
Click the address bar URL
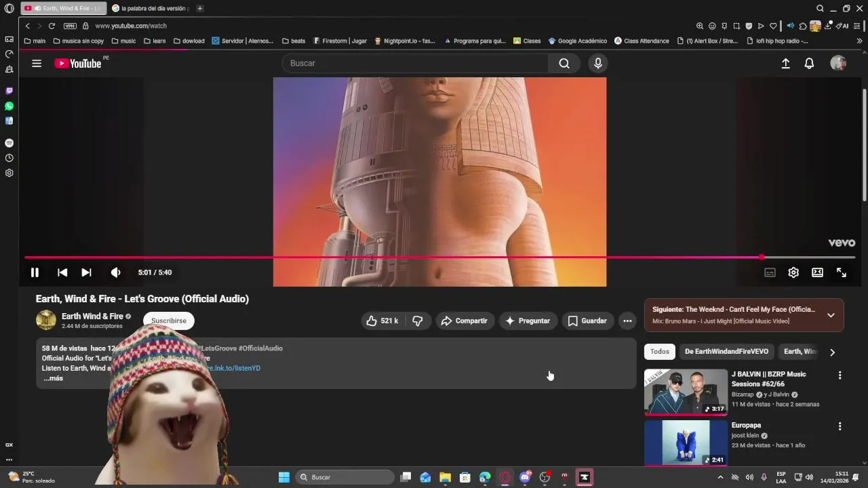[131, 26]
